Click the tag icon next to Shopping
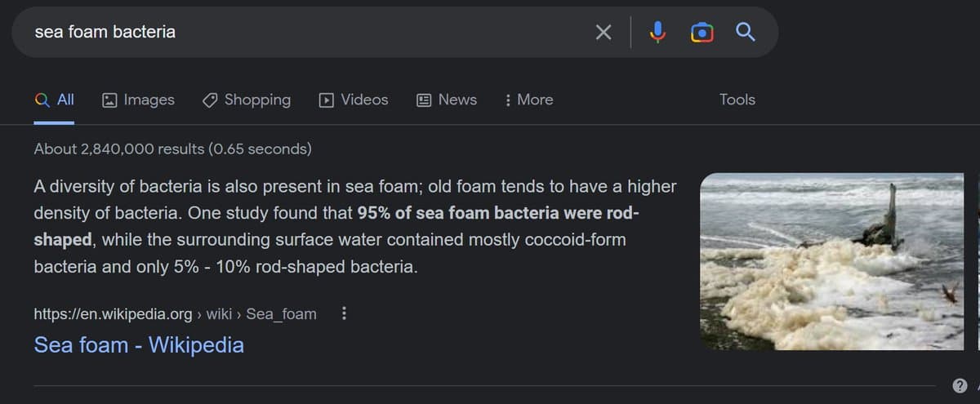Screen dimensions: 980x404 tap(210, 100)
